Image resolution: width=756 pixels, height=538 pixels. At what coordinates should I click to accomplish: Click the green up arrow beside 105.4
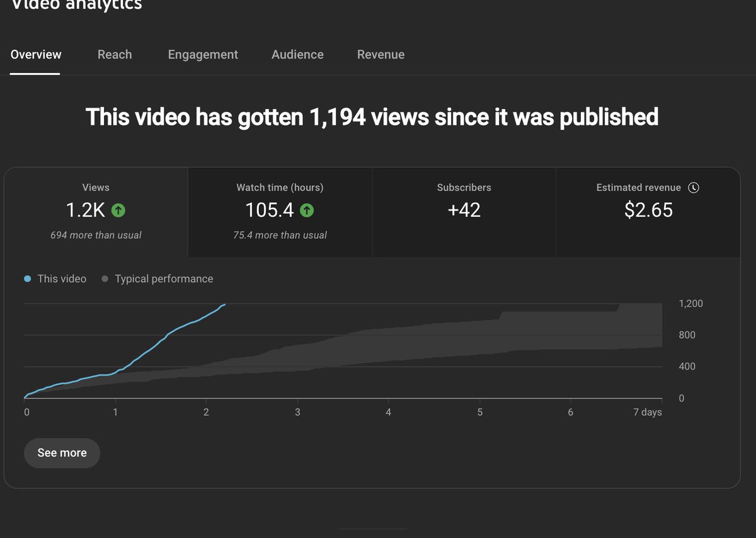(x=306, y=210)
